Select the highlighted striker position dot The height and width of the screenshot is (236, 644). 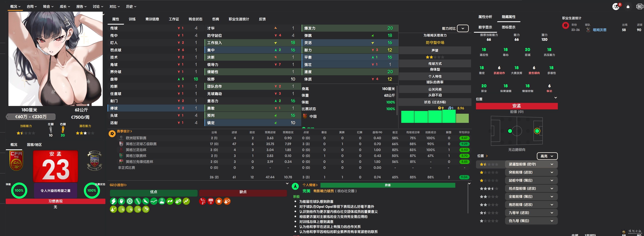(537, 131)
